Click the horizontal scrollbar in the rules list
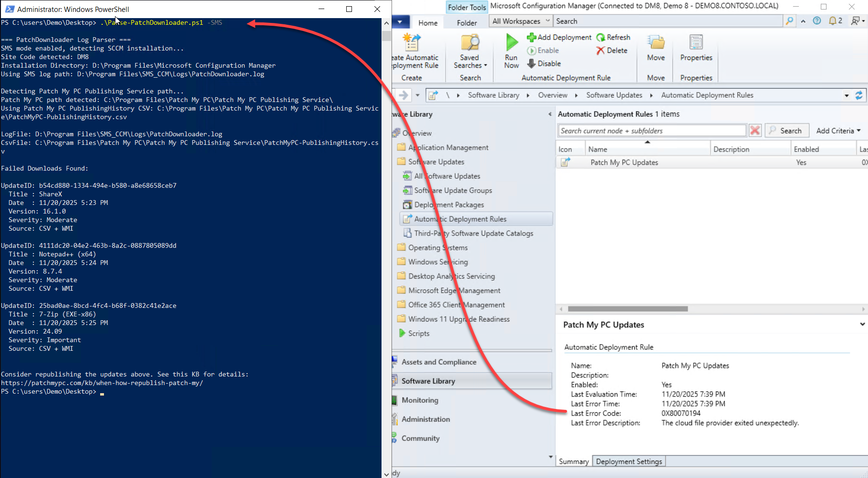 [628, 309]
